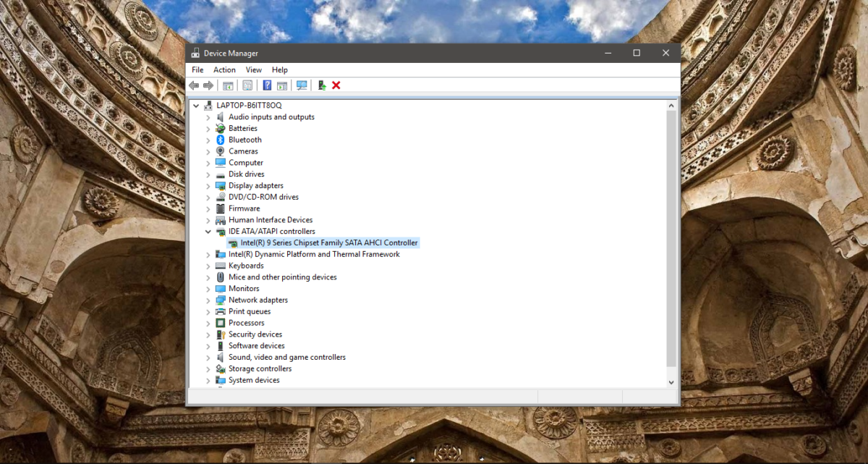Expand the Processors category

208,322
